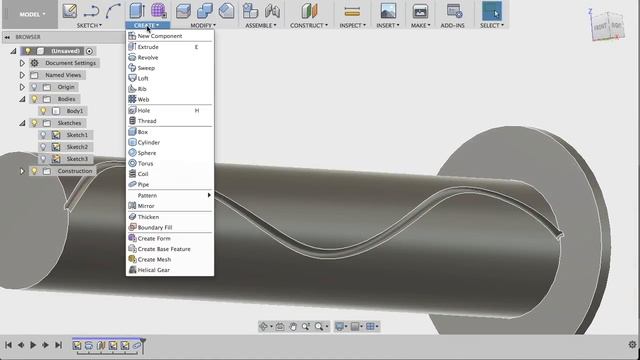
Task: Collapse the Sketches folder node
Action: (22, 123)
